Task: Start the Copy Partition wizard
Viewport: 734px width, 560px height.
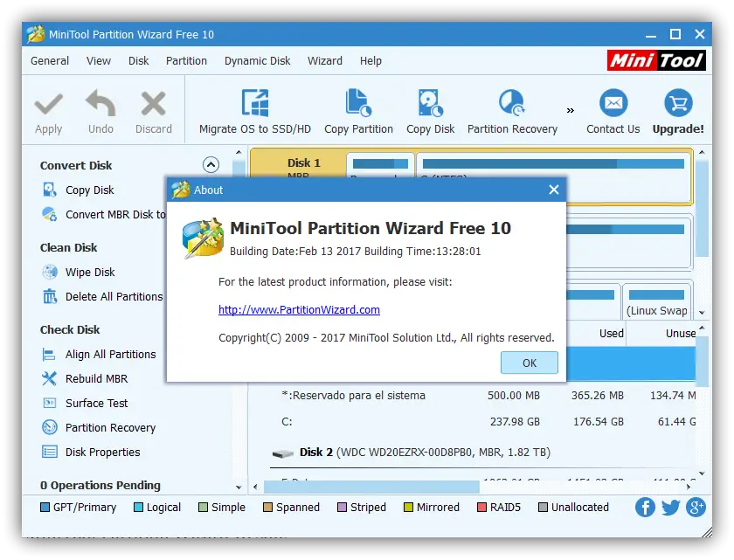Action: (x=358, y=113)
